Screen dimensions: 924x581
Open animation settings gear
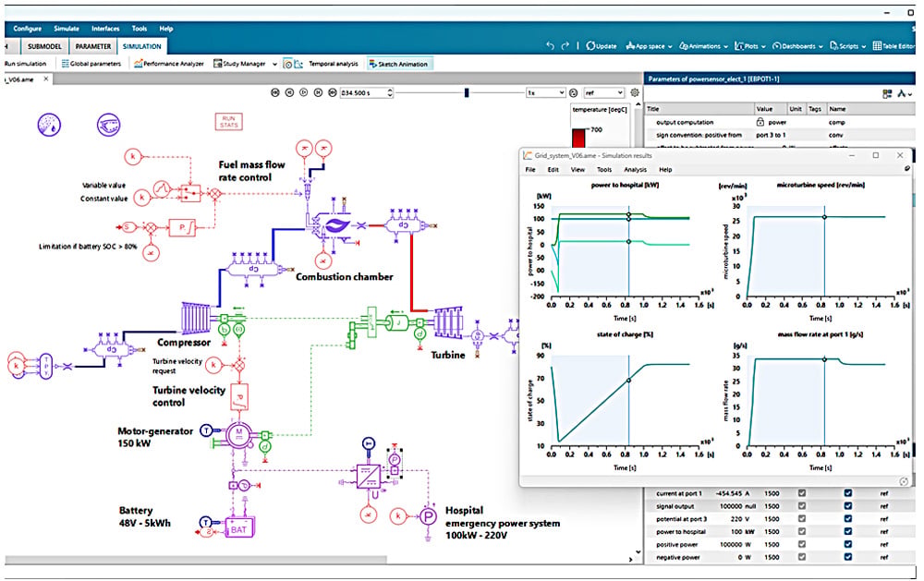pyautogui.click(x=635, y=92)
